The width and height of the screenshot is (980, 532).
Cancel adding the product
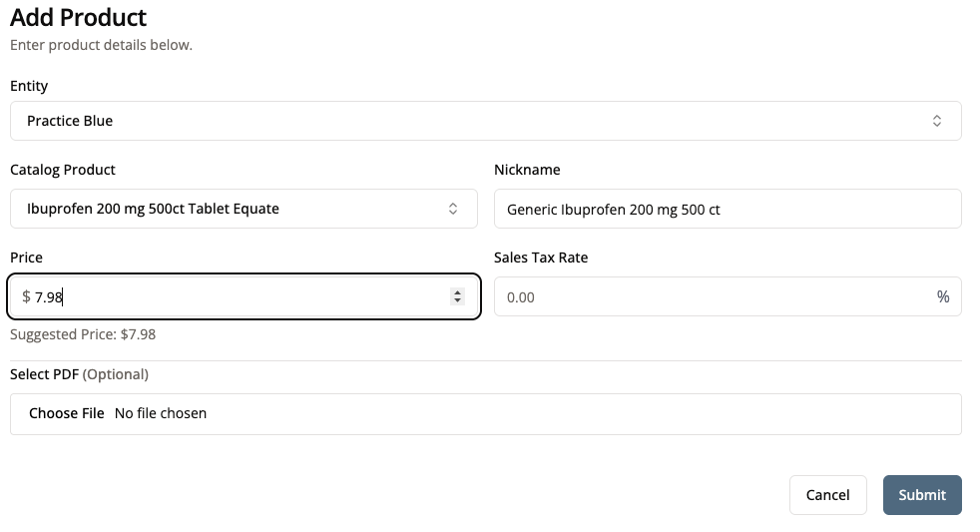pyautogui.click(x=827, y=495)
